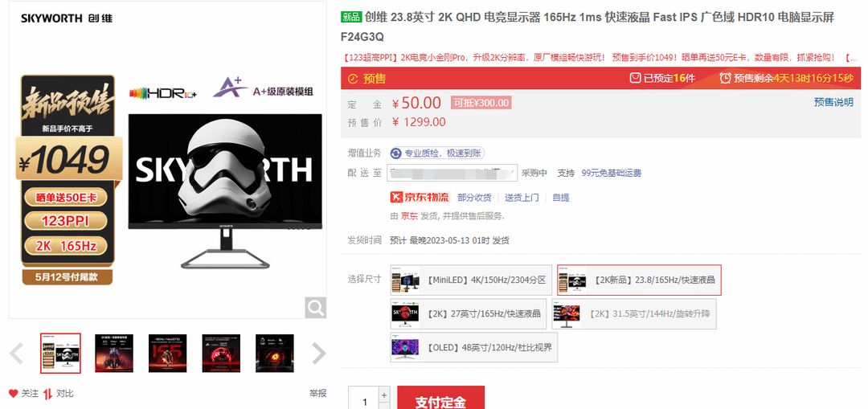Click 预计 最晚2023-05-13 01时 发货 text
The height and width of the screenshot is (409, 868).
449,241
